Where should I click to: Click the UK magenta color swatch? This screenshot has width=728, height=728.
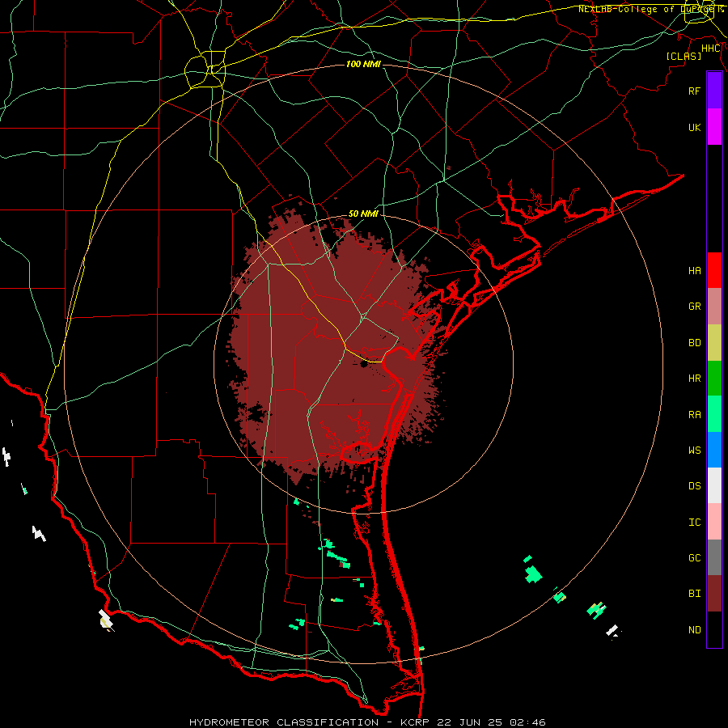714,127
